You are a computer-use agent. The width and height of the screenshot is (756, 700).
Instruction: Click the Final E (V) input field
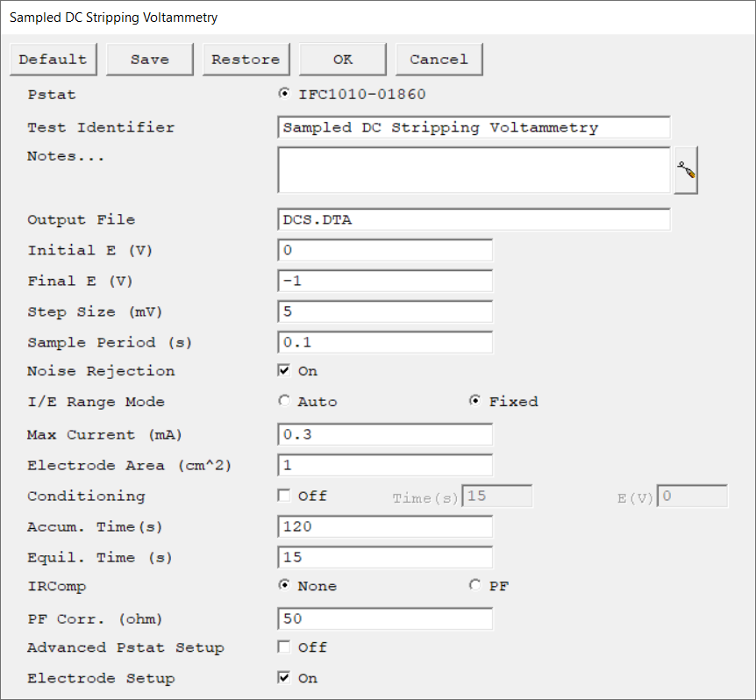[x=384, y=281]
